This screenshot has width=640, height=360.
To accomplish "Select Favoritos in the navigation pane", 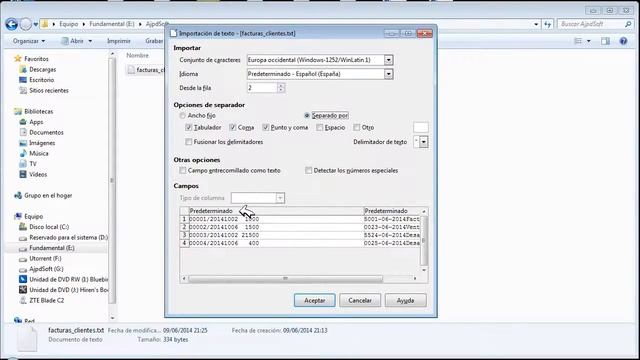I will pyautogui.click(x=36, y=59).
